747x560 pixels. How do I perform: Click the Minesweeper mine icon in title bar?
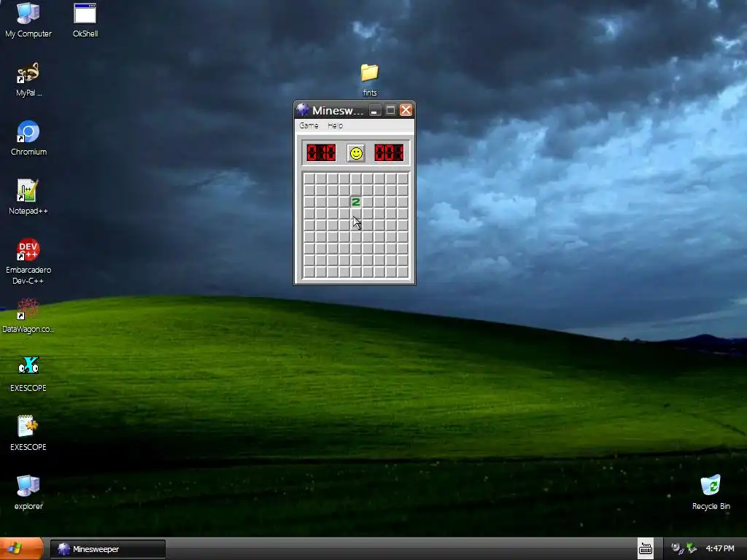tap(303, 110)
